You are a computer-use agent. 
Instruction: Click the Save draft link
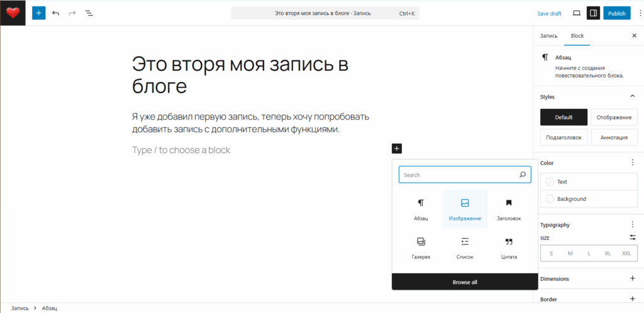(x=549, y=13)
